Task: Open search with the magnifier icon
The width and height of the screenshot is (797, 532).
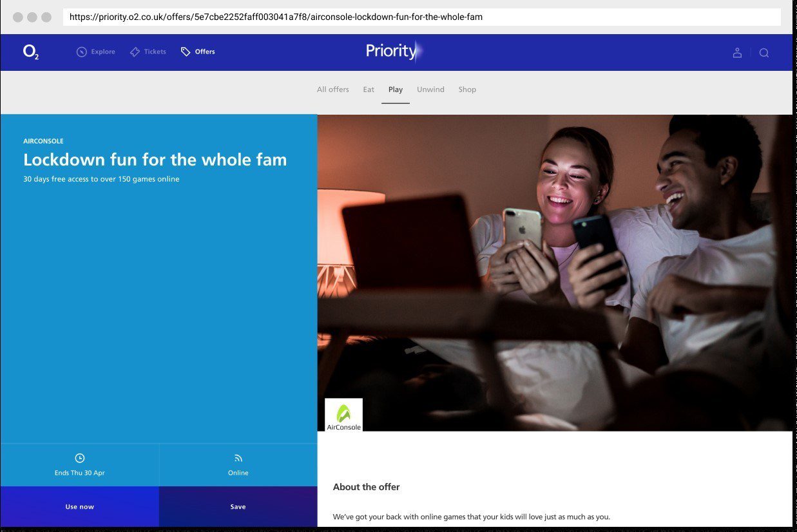Action: click(x=764, y=53)
